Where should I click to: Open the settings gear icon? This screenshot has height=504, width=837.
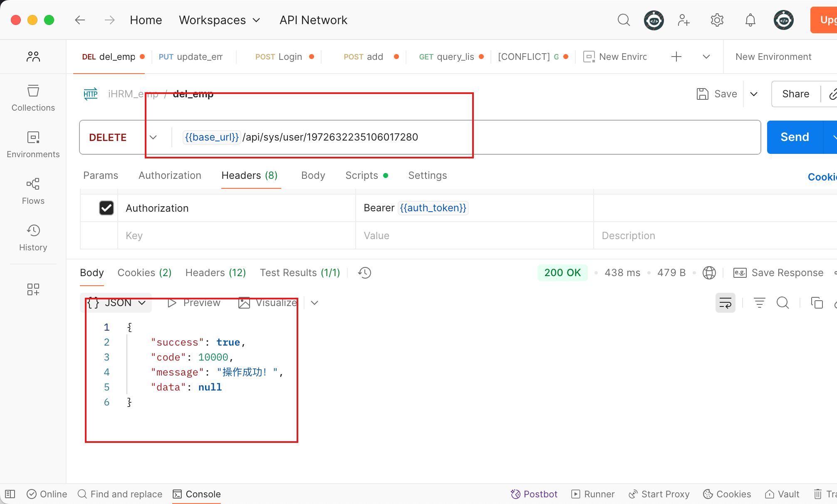pyautogui.click(x=717, y=20)
